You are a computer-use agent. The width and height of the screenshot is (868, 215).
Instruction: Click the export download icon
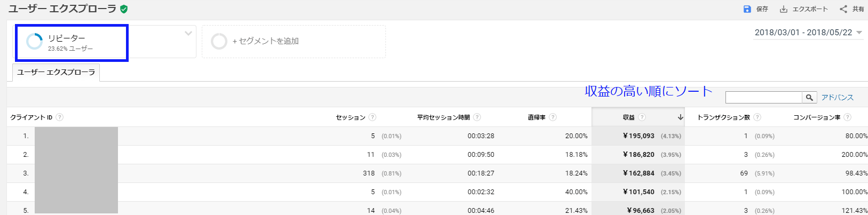point(784,9)
